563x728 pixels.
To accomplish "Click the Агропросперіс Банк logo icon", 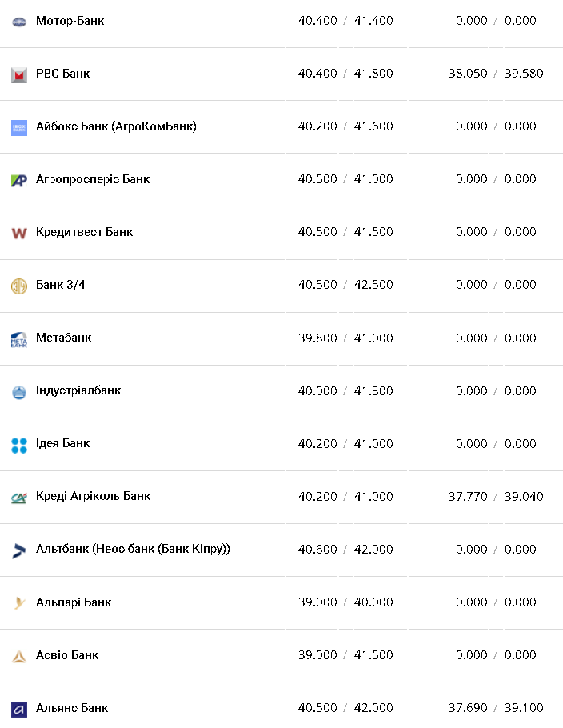I will (x=19, y=180).
